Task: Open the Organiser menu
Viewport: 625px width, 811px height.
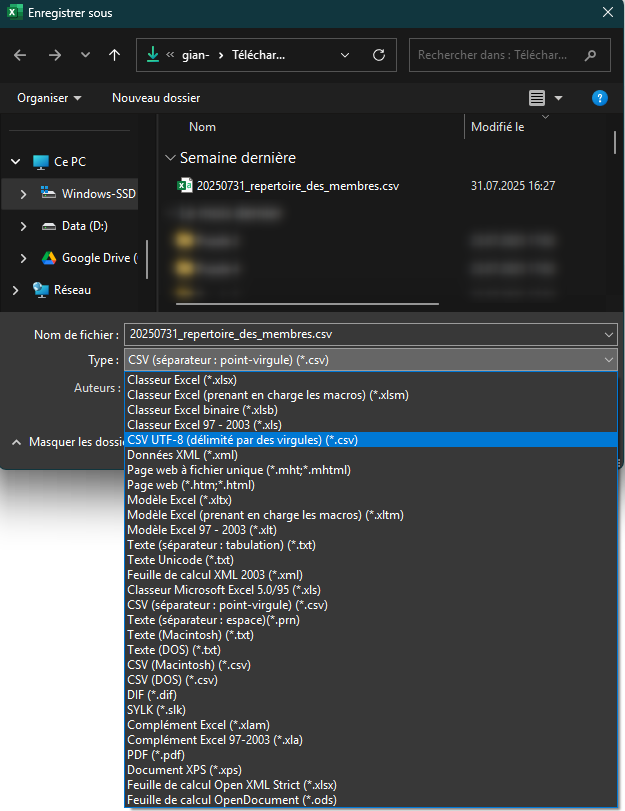Action: tap(49, 98)
